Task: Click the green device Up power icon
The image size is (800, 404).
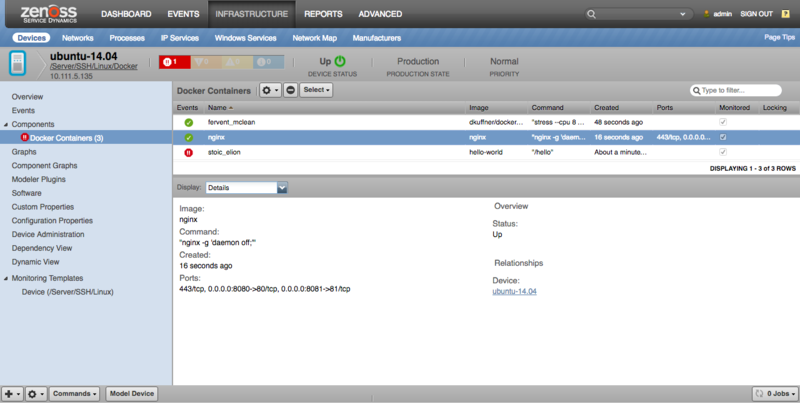Action: [x=340, y=61]
